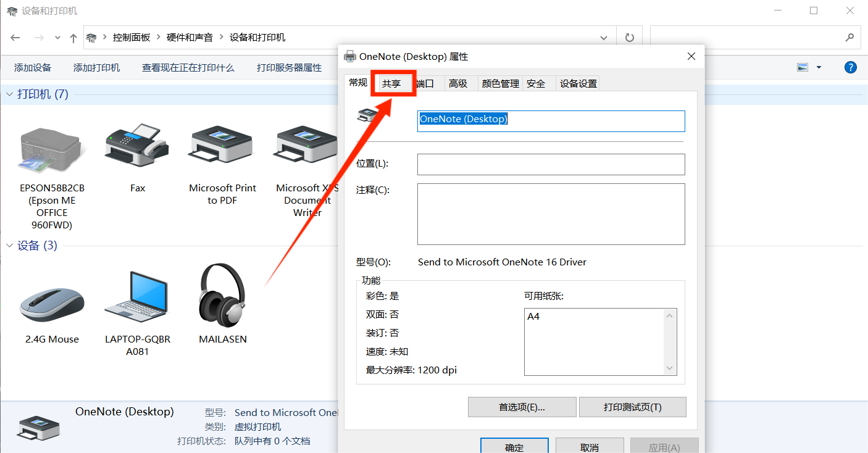
Task: Click the 打印测试页(T) button
Action: [632, 407]
